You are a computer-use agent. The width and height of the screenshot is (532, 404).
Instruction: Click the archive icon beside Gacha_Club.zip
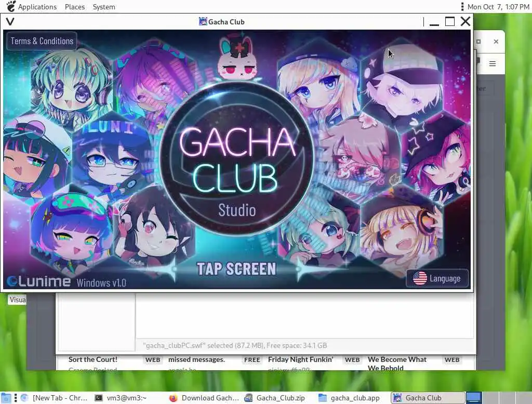(x=248, y=398)
